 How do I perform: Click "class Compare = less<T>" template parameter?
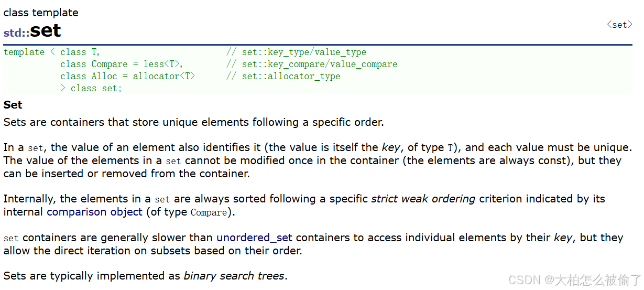[x=122, y=64]
